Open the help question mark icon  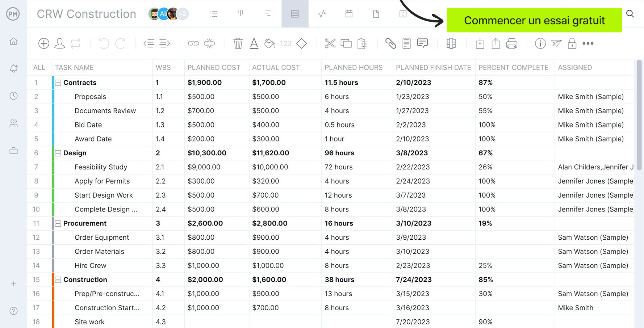[x=13, y=311]
